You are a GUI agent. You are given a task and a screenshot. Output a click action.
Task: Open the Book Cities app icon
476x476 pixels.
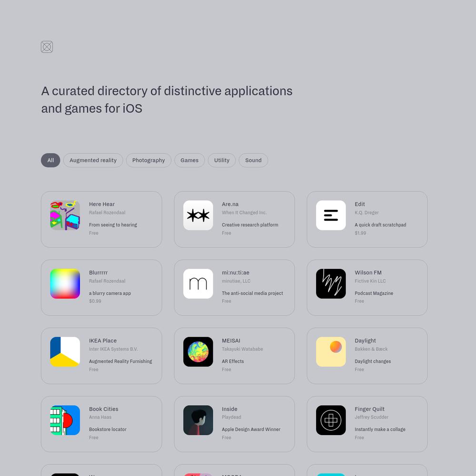point(65,420)
